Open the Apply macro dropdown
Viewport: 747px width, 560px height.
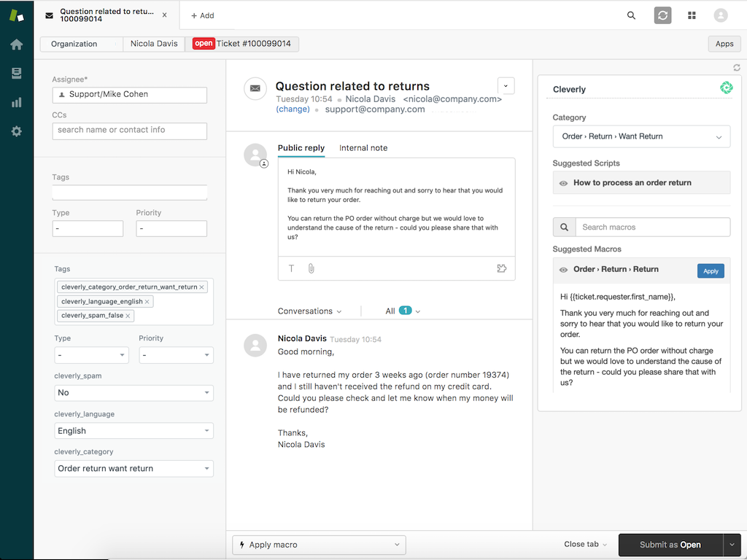[x=319, y=545]
